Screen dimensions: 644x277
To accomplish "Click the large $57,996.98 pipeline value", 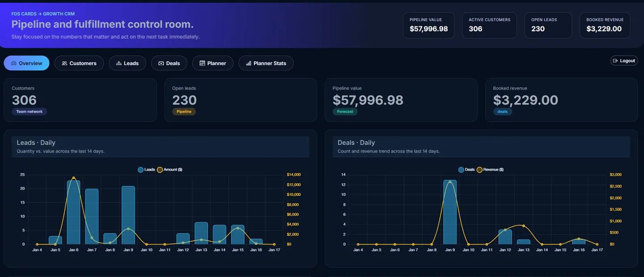I will pyautogui.click(x=368, y=100).
